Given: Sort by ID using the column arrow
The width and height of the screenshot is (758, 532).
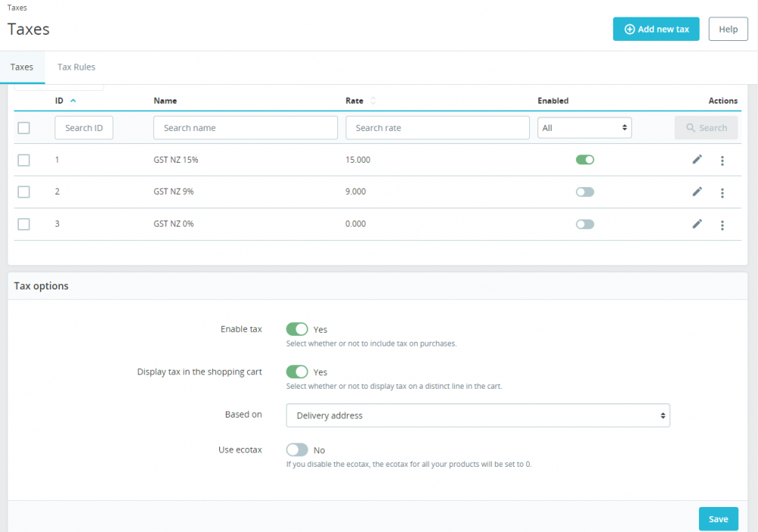Looking at the screenshot, I should [73, 101].
